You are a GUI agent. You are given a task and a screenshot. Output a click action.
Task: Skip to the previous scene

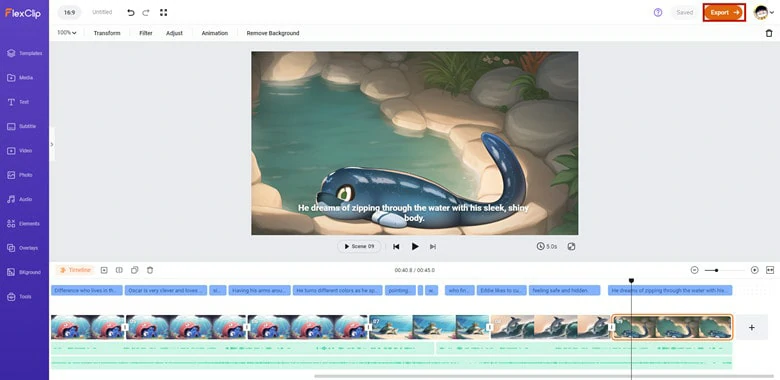click(396, 246)
